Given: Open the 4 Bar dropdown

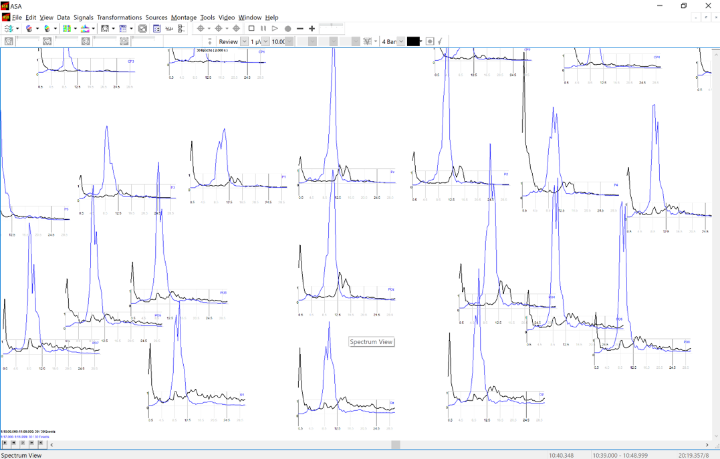Looking at the screenshot, I should point(401,42).
